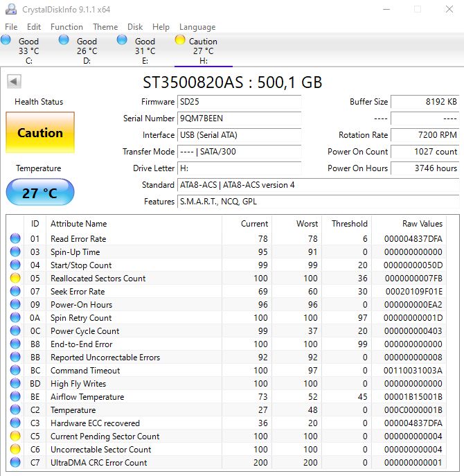Go to previous disk with left arrow button
The image size is (464, 476).
[x=14, y=81]
